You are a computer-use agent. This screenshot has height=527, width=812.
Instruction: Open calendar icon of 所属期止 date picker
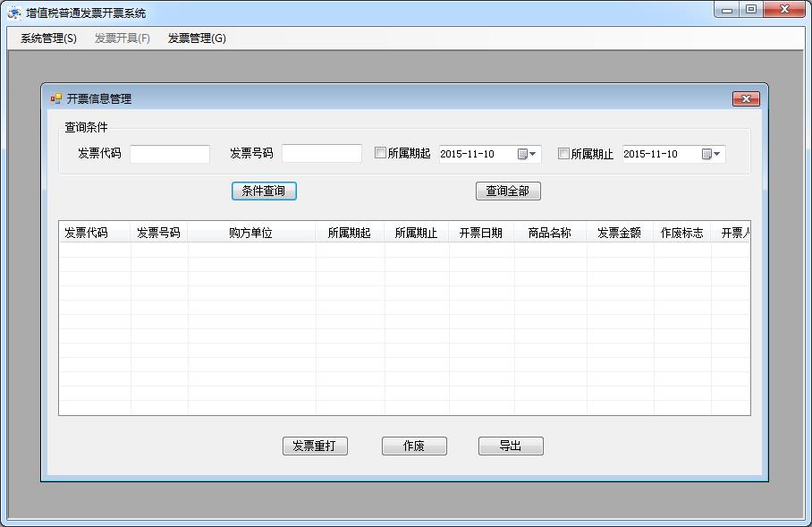(x=706, y=154)
